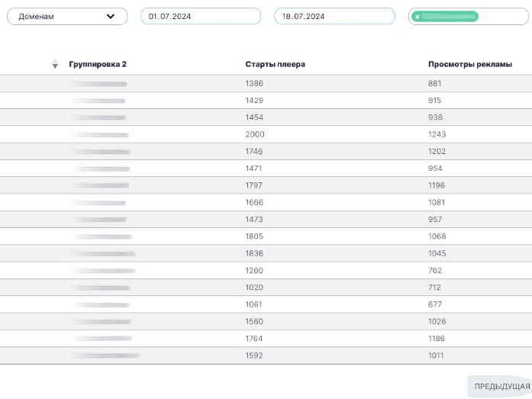532x399 pixels.
Task: Click the 1386 value in first row
Action: pos(254,83)
